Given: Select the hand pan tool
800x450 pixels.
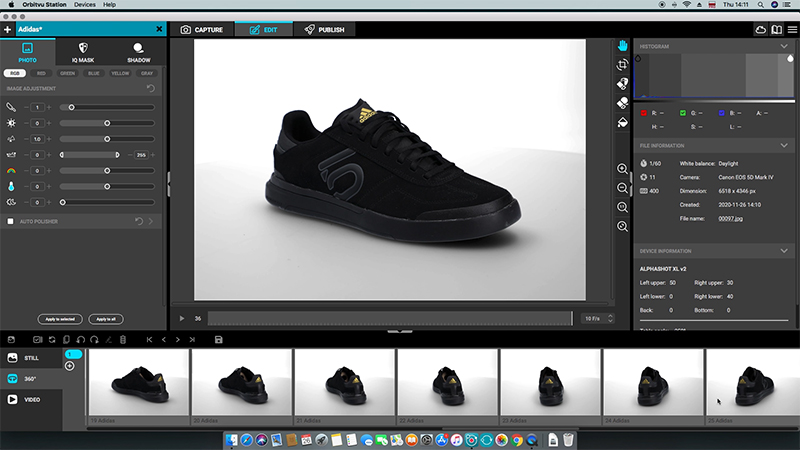Looking at the screenshot, I should (x=622, y=45).
